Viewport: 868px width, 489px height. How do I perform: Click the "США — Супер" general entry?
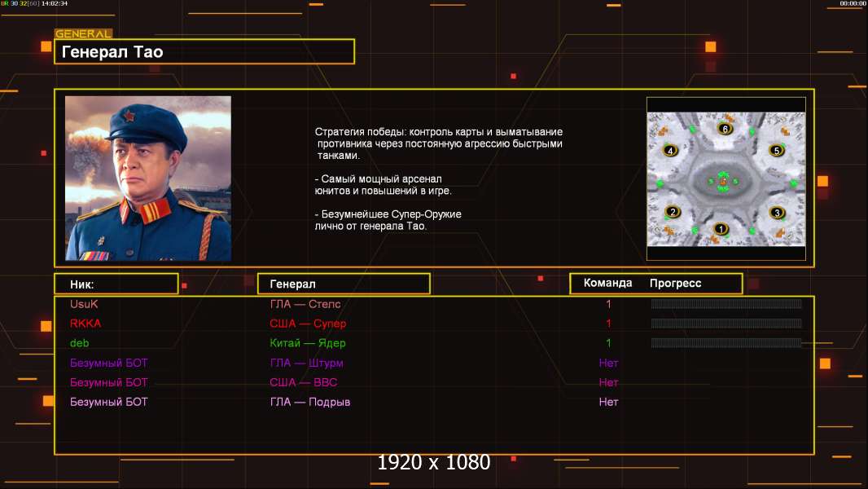tap(308, 324)
